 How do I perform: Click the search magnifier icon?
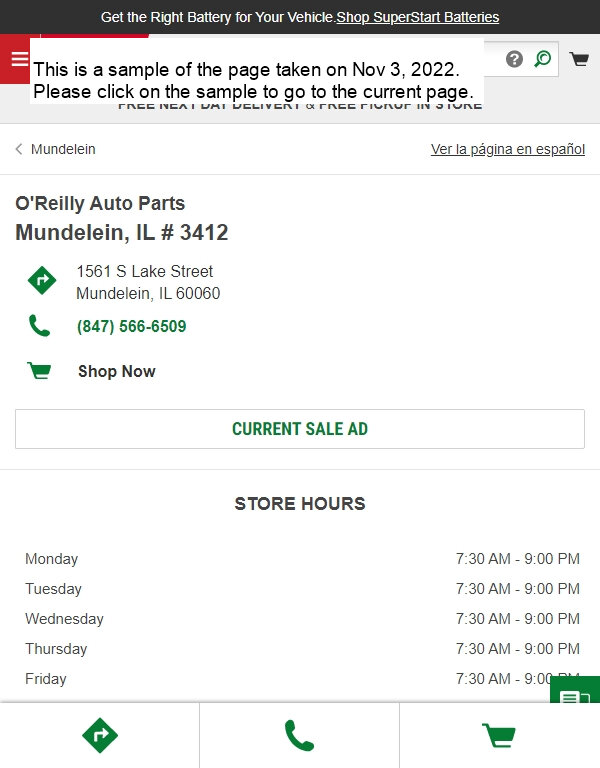(543, 59)
